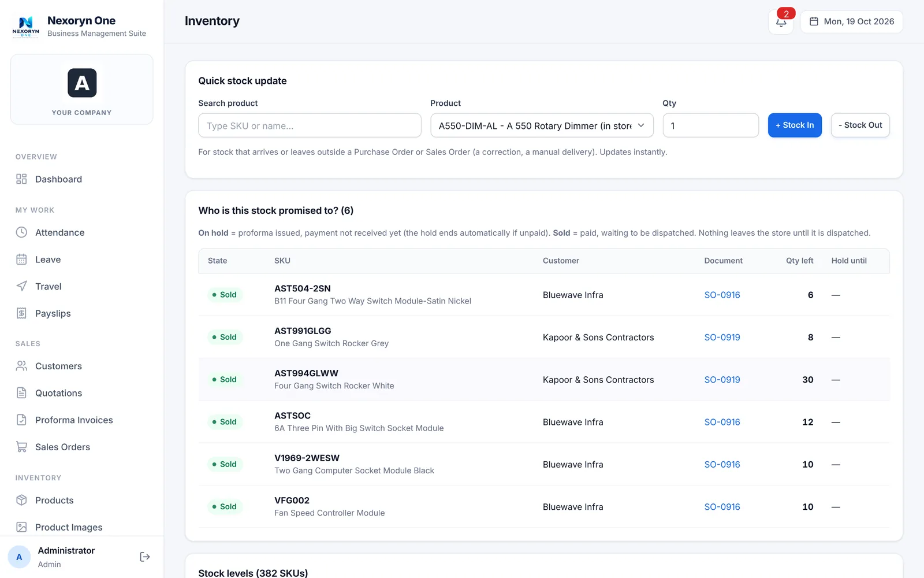Click the Qty input field
The height and width of the screenshot is (578, 924).
click(x=710, y=125)
